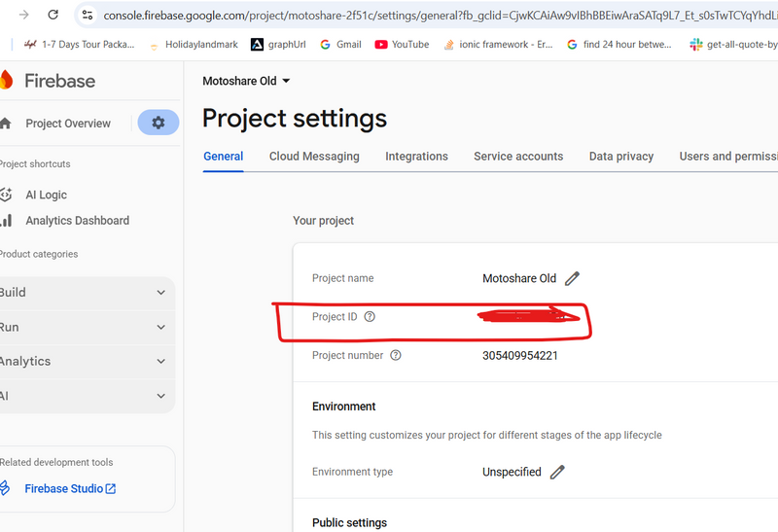This screenshot has width=778, height=532.
Task: Click the settings gear icon
Action: point(159,123)
